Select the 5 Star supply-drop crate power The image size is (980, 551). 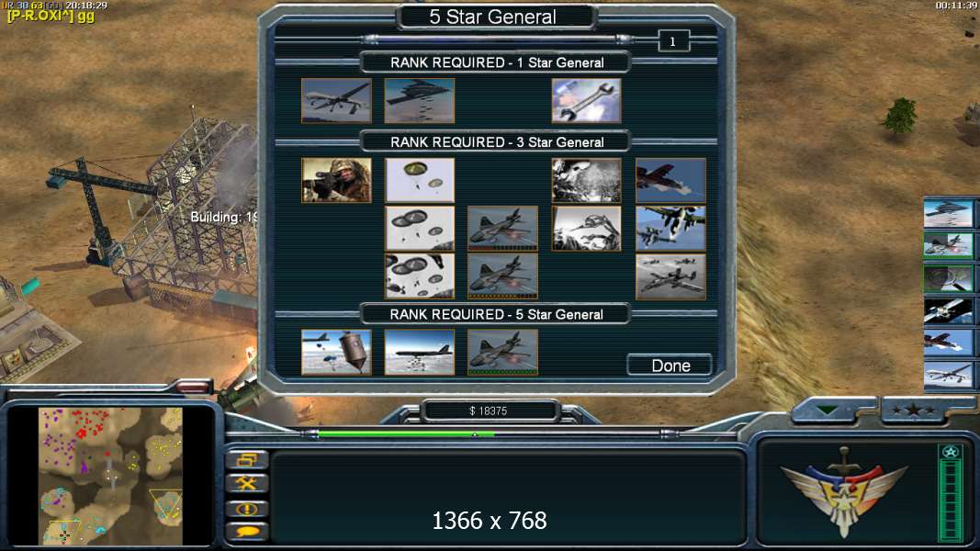tap(336, 353)
